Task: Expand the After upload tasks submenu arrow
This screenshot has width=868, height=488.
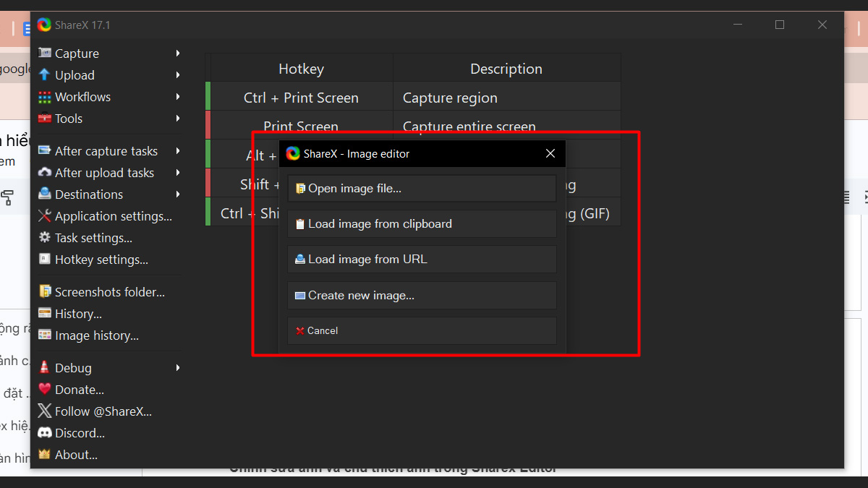Action: coord(177,173)
